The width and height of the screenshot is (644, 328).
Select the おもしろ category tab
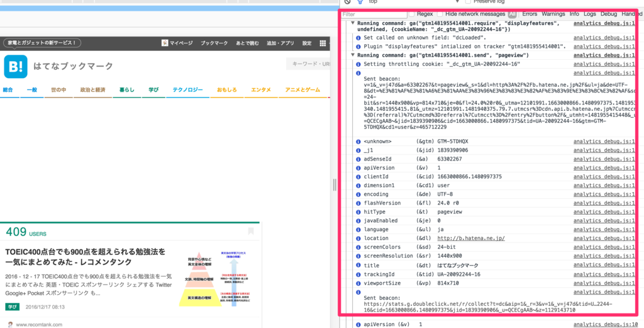point(227,89)
